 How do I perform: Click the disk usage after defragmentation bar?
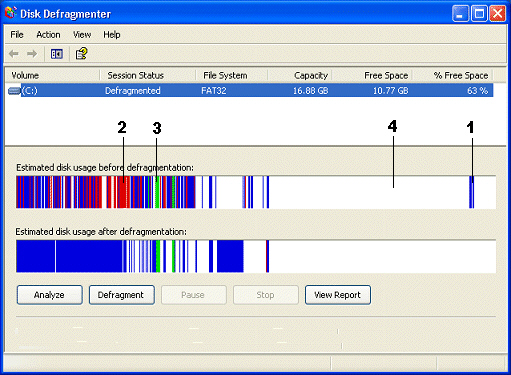click(x=256, y=256)
